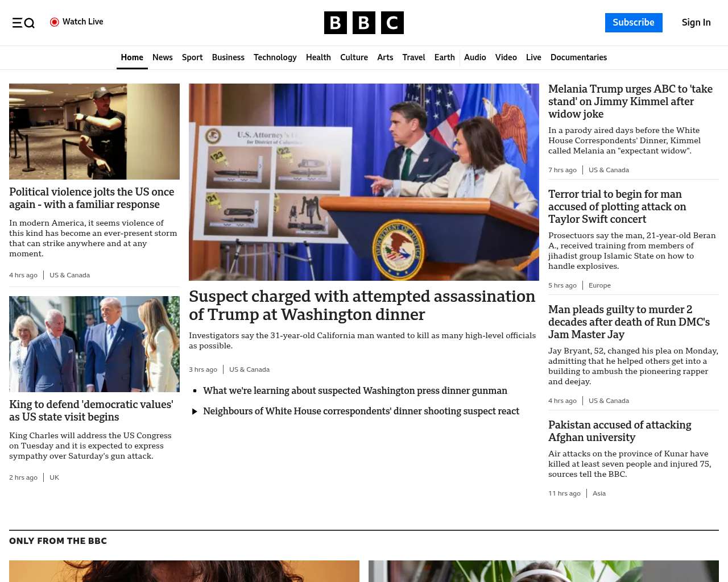Open the hamburger menu and search icon
The width and height of the screenshot is (728, 582).
(x=23, y=23)
